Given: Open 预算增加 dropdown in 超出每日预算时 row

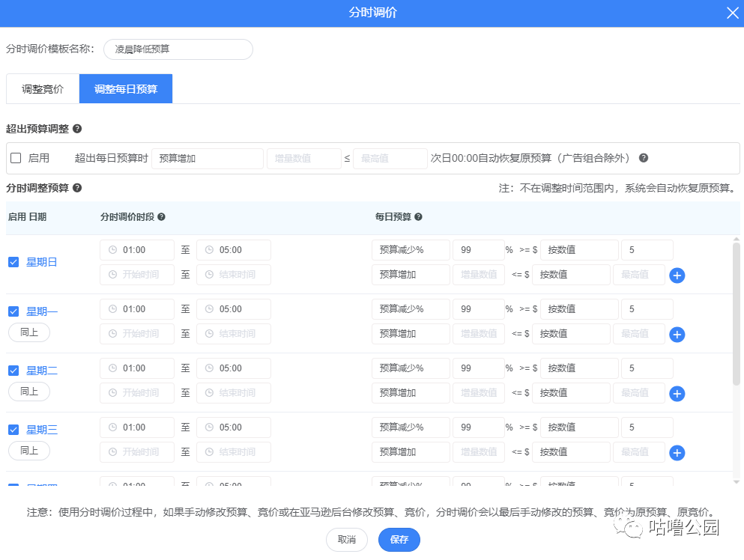Looking at the screenshot, I should (x=208, y=159).
